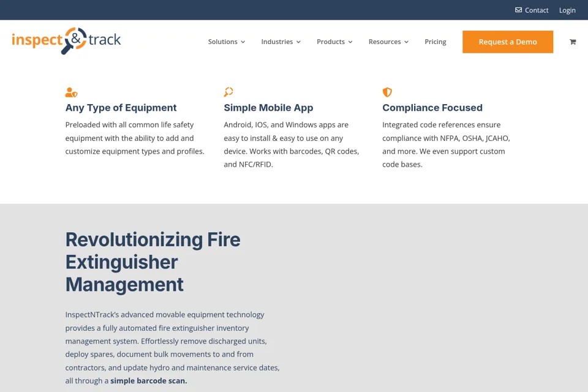The image size is (588, 392).
Task: Click the bold text 'simple barcode scan.'
Action: click(x=148, y=380)
